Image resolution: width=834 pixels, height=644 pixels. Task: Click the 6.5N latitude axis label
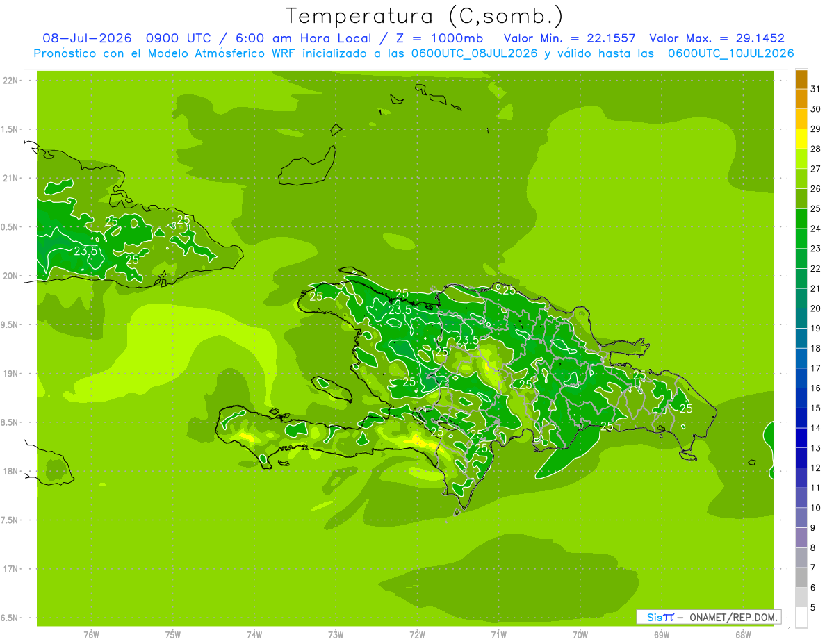(10, 618)
